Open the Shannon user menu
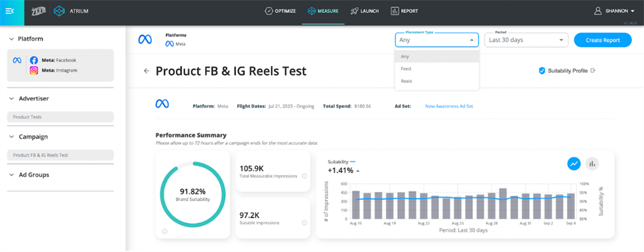Viewport: 644px width, 252px height. point(614,11)
